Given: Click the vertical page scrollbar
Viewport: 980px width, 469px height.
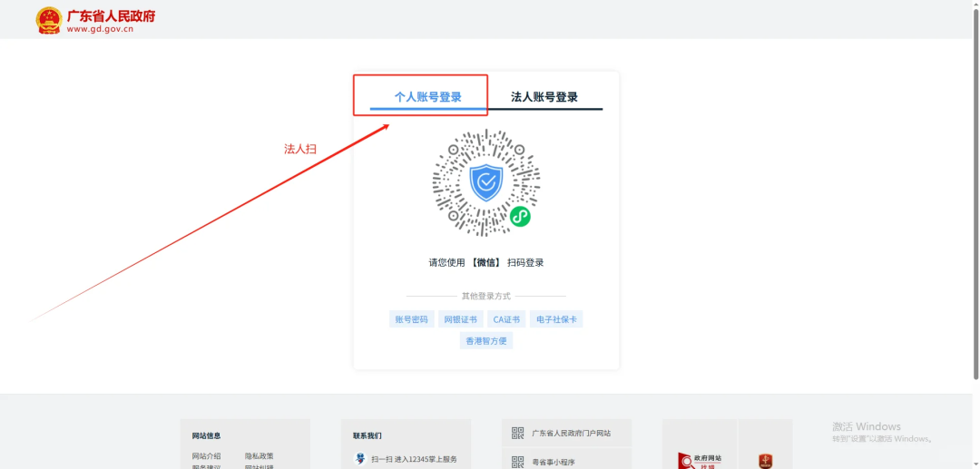Looking at the screenshot, I should (975, 193).
